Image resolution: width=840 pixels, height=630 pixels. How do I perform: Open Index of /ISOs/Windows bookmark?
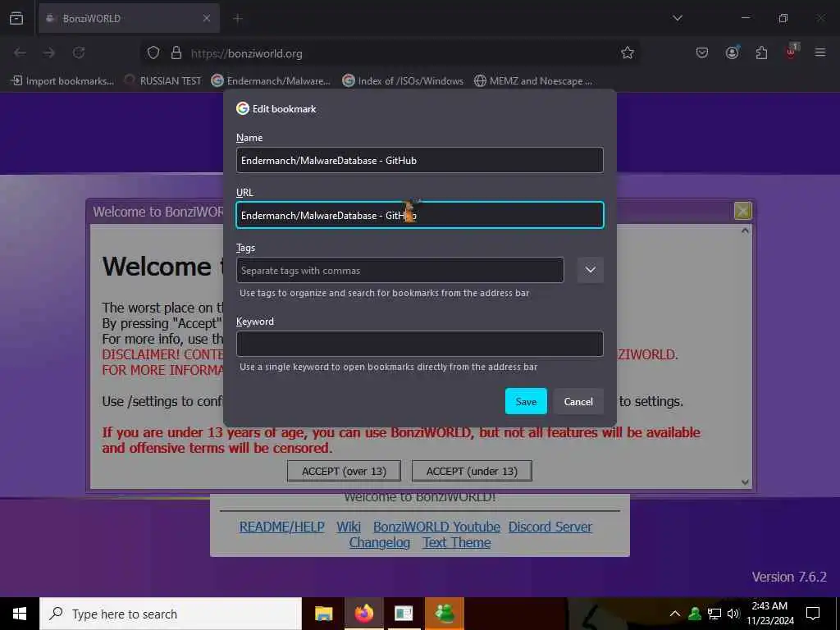click(403, 81)
